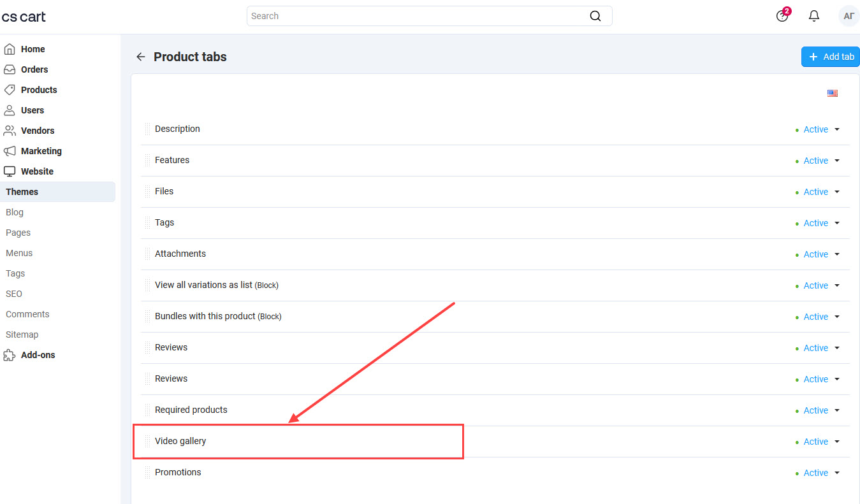Open the language flag selector
Image resolution: width=860 pixels, height=504 pixels.
[833, 93]
